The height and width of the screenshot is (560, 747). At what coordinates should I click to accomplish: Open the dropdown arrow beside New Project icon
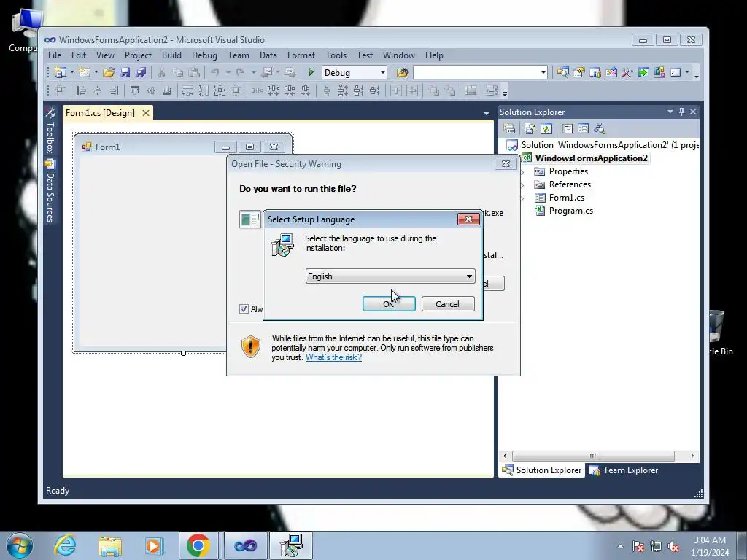[72, 72]
